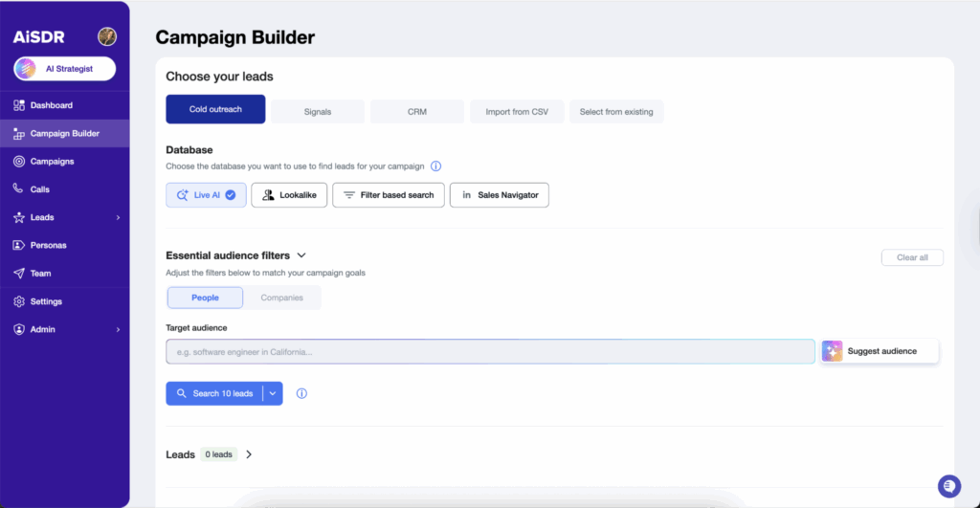
Task: Select the Live AI database option
Action: tap(206, 195)
